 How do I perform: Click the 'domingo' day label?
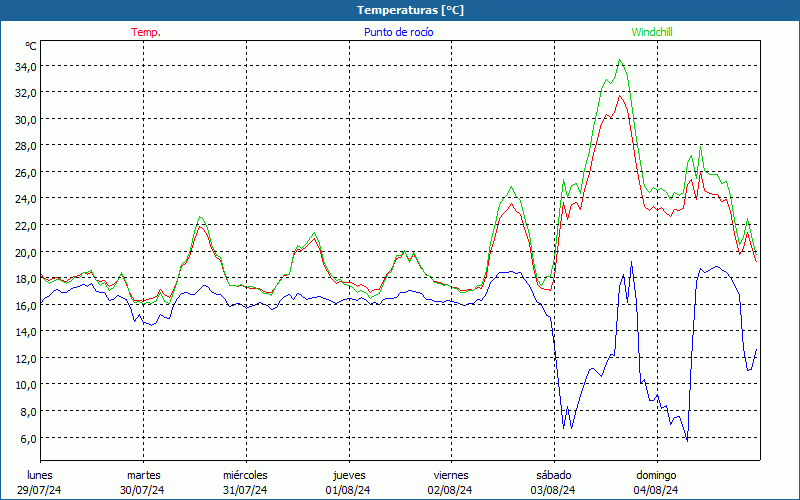[656, 475]
